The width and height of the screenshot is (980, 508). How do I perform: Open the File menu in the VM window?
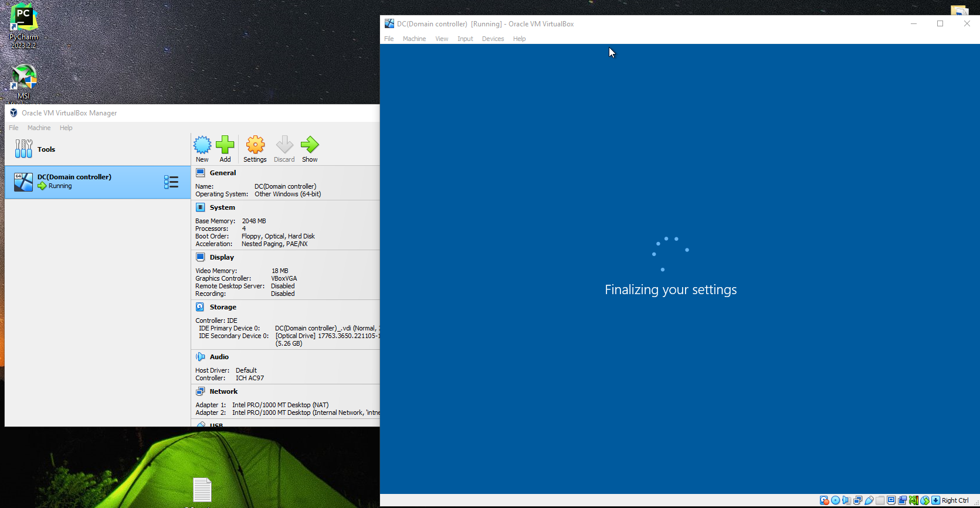coord(389,39)
